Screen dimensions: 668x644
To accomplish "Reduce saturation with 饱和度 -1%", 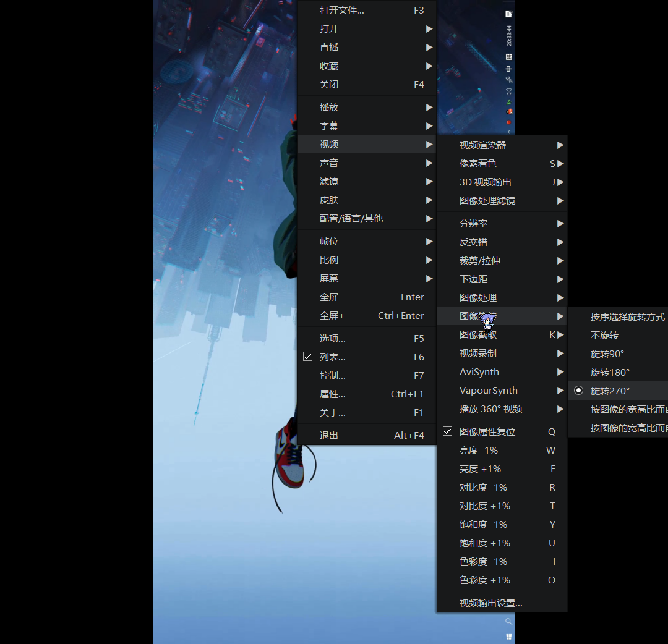I will [502, 525].
